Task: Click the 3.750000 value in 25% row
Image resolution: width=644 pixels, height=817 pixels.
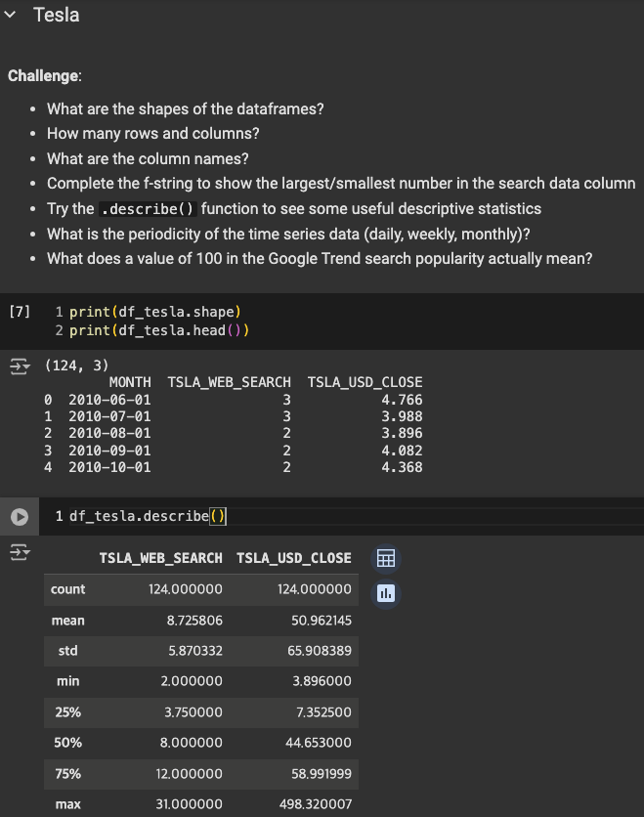Action: click(x=193, y=712)
